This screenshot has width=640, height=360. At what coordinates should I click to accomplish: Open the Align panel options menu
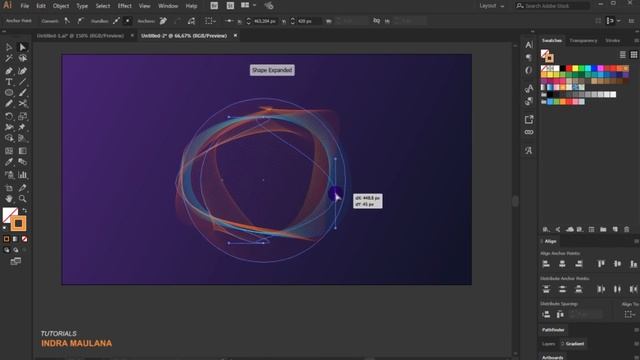click(x=636, y=241)
